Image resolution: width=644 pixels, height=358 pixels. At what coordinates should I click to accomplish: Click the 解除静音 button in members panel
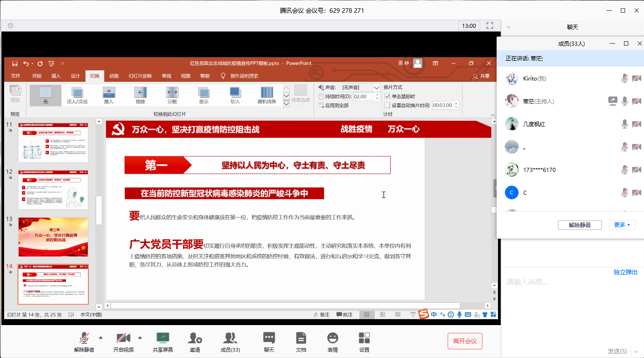(x=579, y=225)
